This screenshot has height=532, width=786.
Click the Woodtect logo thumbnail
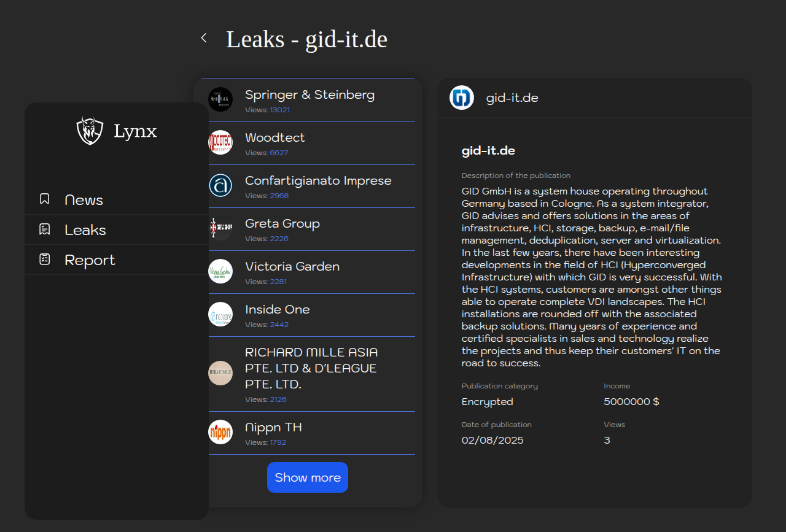220,142
